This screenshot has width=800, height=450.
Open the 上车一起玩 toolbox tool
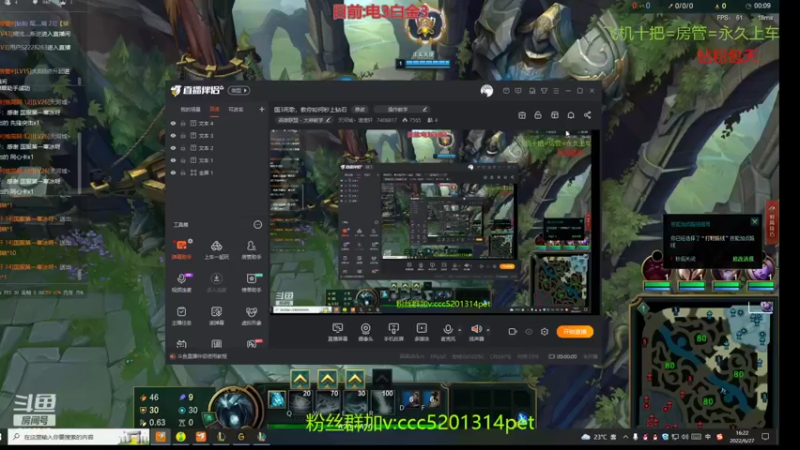pyautogui.click(x=216, y=249)
